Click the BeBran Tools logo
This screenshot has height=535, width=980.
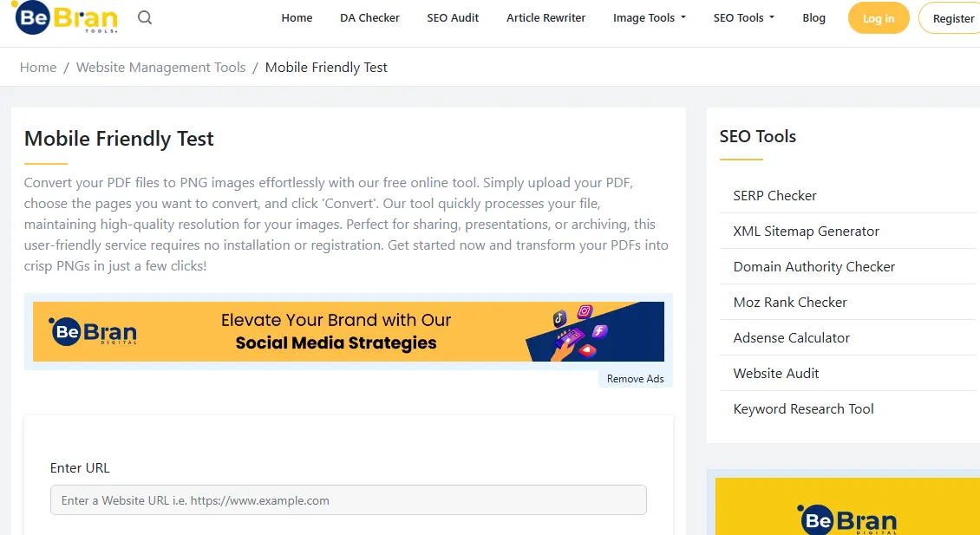65,17
